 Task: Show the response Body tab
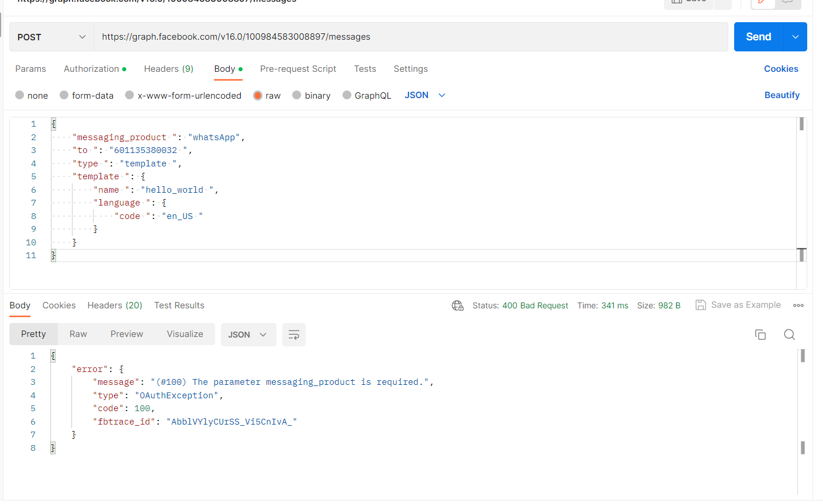[20, 305]
